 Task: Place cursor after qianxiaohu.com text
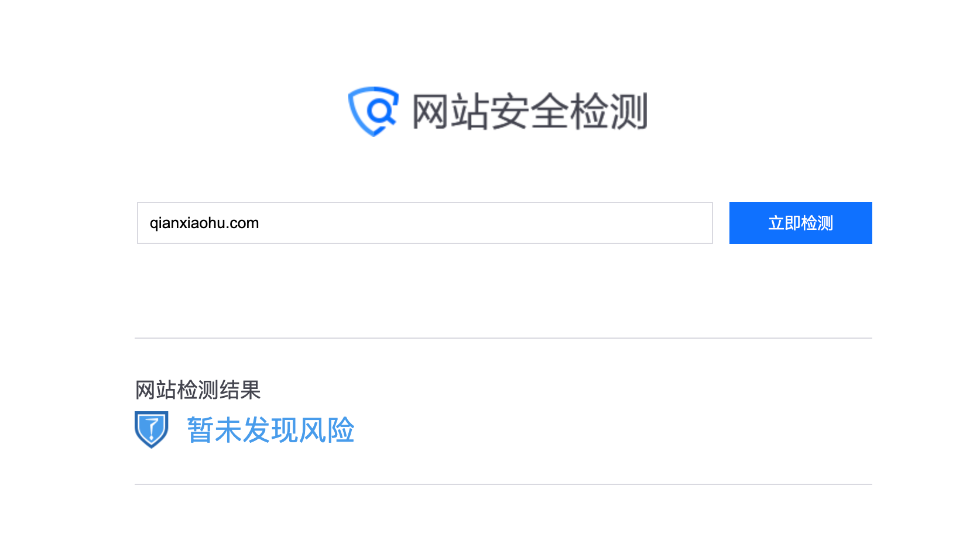tap(259, 223)
